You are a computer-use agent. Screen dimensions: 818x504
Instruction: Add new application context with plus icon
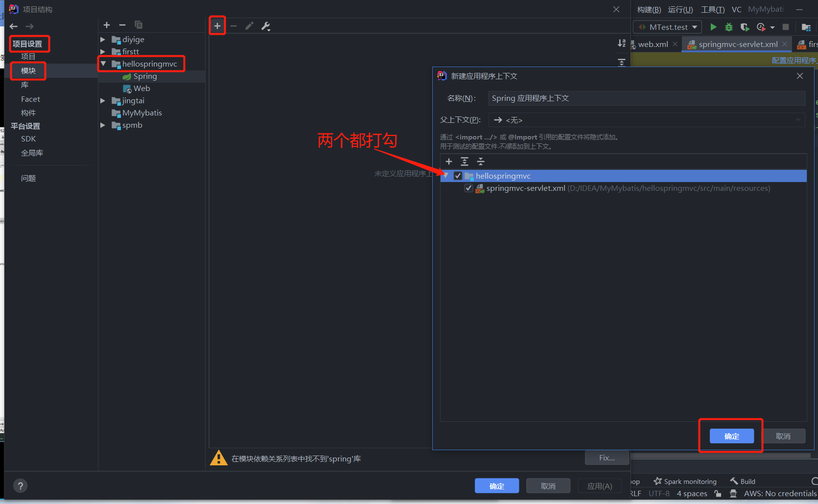217,26
